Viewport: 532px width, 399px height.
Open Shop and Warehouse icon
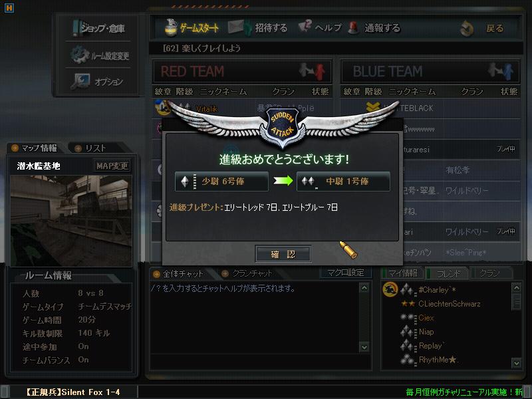(75, 28)
